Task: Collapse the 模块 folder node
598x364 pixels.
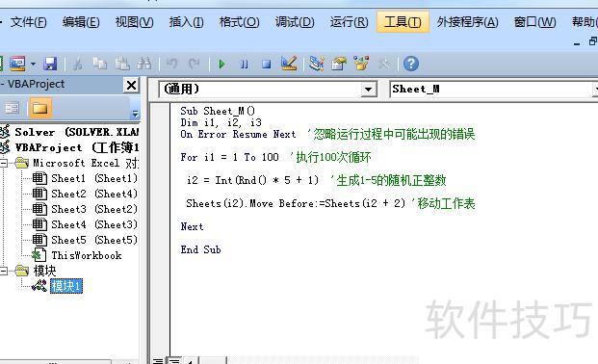Action: click(4, 271)
